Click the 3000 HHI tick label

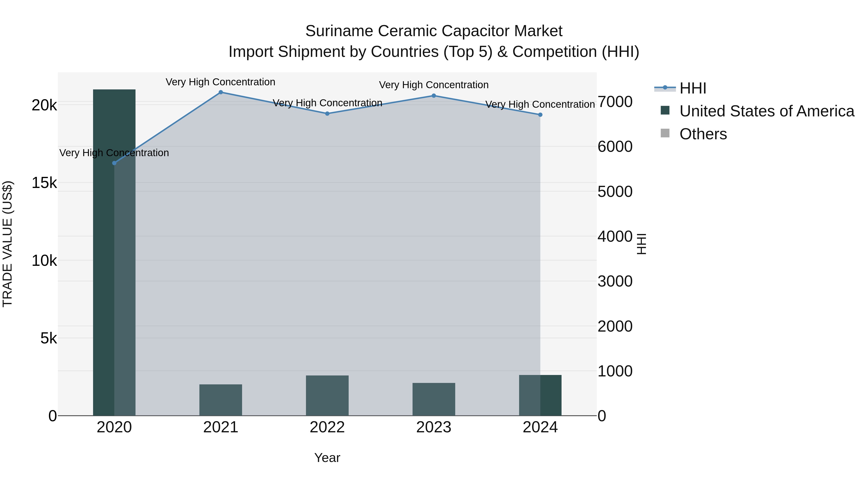click(x=615, y=281)
